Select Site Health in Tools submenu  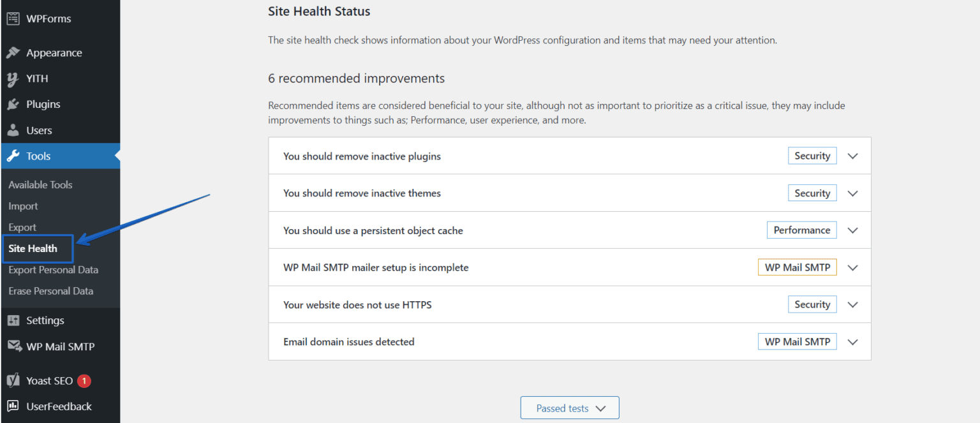33,249
